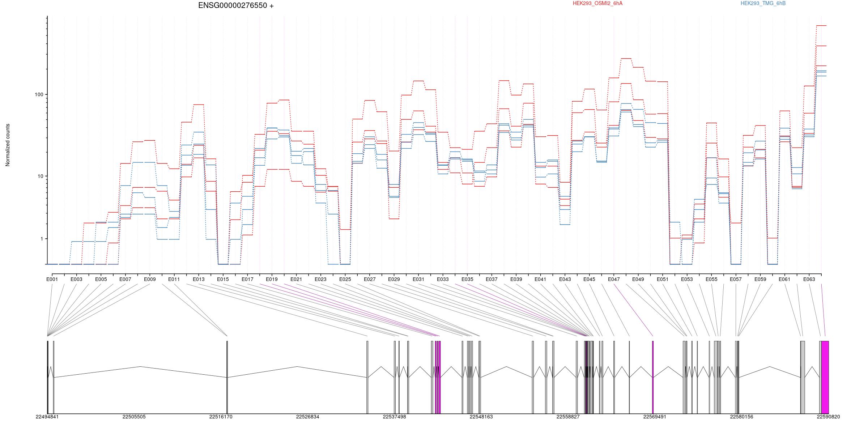
Task: Select exon label E057
Action: coord(736,279)
